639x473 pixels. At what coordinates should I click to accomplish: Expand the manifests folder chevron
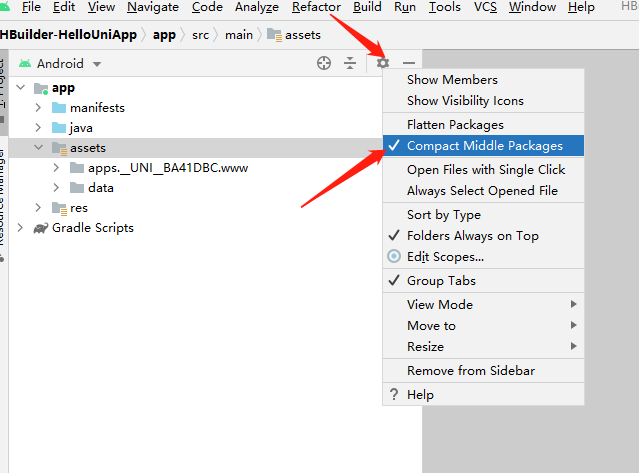[38, 108]
